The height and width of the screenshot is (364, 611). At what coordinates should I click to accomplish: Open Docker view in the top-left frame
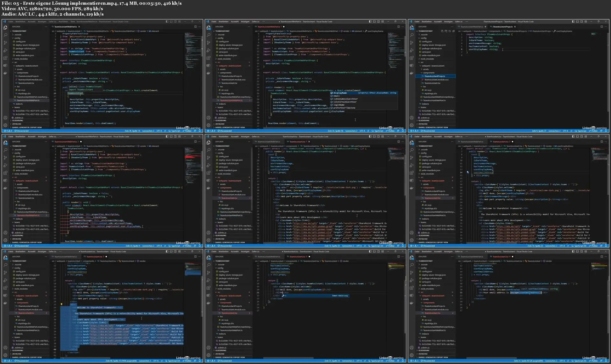coord(5,73)
